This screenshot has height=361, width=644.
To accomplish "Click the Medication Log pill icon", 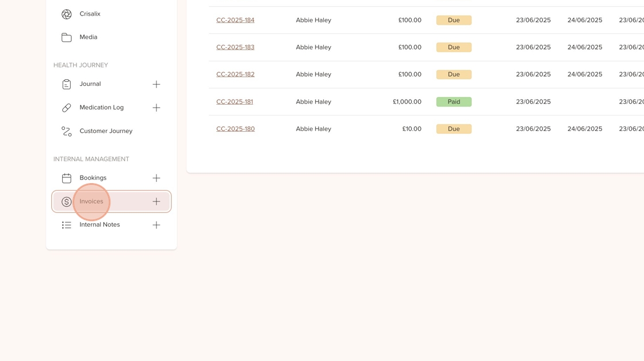I will pyautogui.click(x=67, y=108).
